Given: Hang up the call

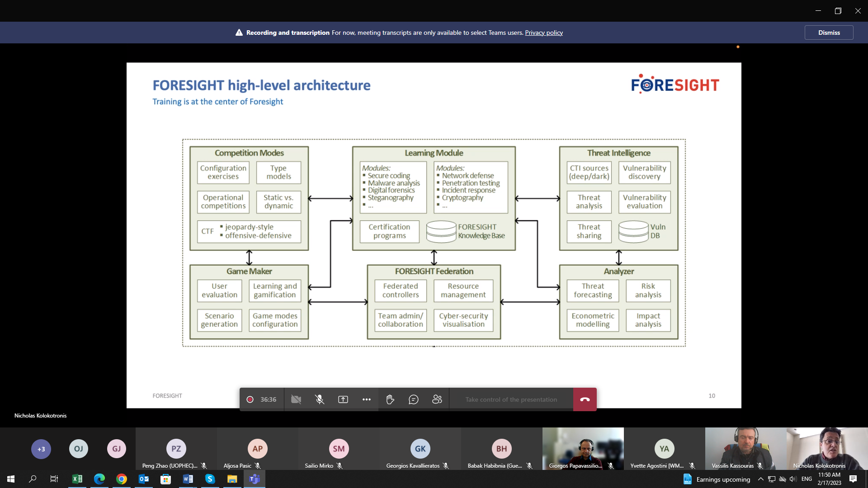Looking at the screenshot, I should coord(585,399).
